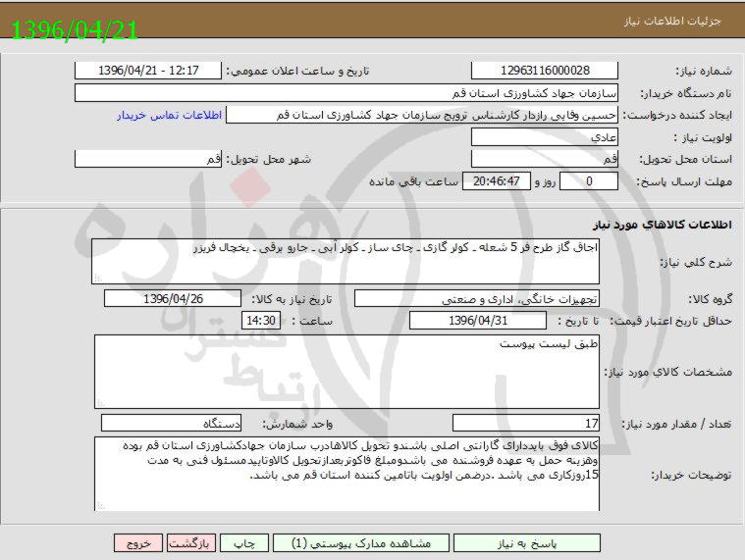Click the resize handle of توضیحات خریدار box

tap(101, 506)
